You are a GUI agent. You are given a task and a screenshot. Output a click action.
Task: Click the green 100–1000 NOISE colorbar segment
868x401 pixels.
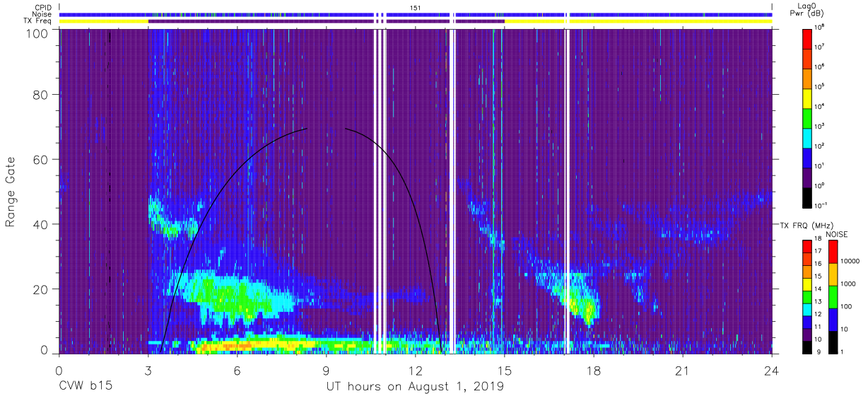click(x=832, y=296)
